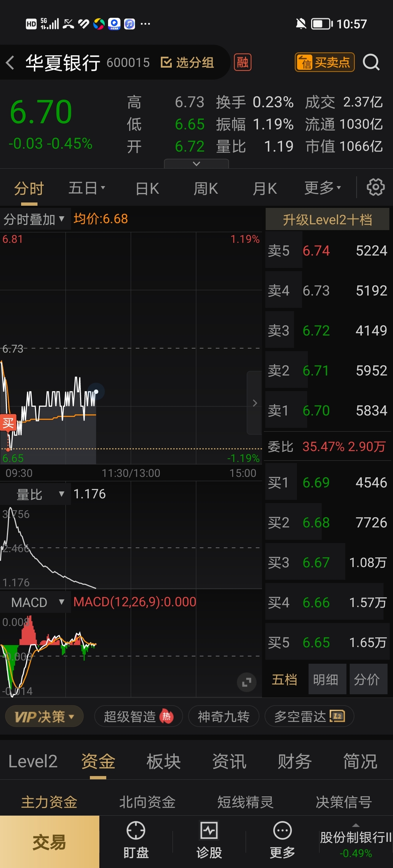The height and width of the screenshot is (868, 393).
Task: Tap 买5 row at 6.65
Action: pos(327,642)
